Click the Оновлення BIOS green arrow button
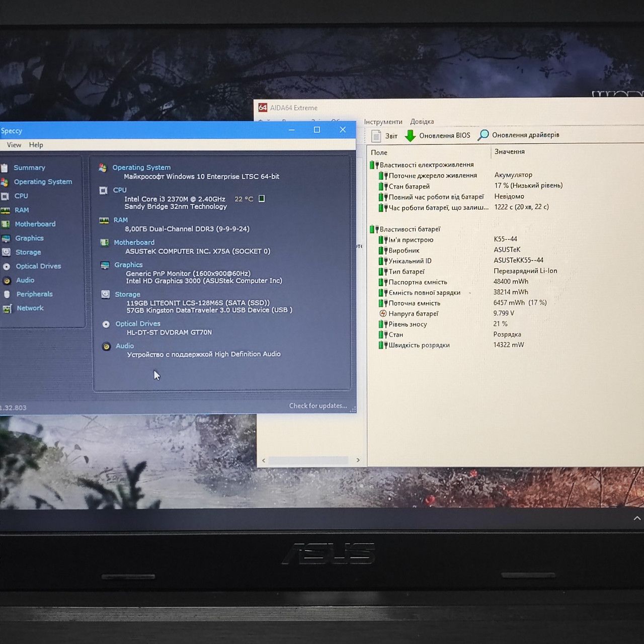This screenshot has width=644, height=644. 438,135
